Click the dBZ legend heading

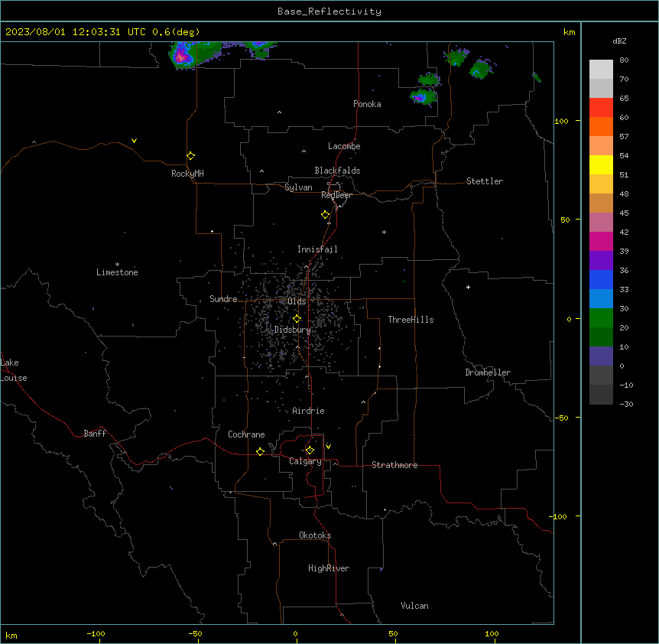click(619, 41)
